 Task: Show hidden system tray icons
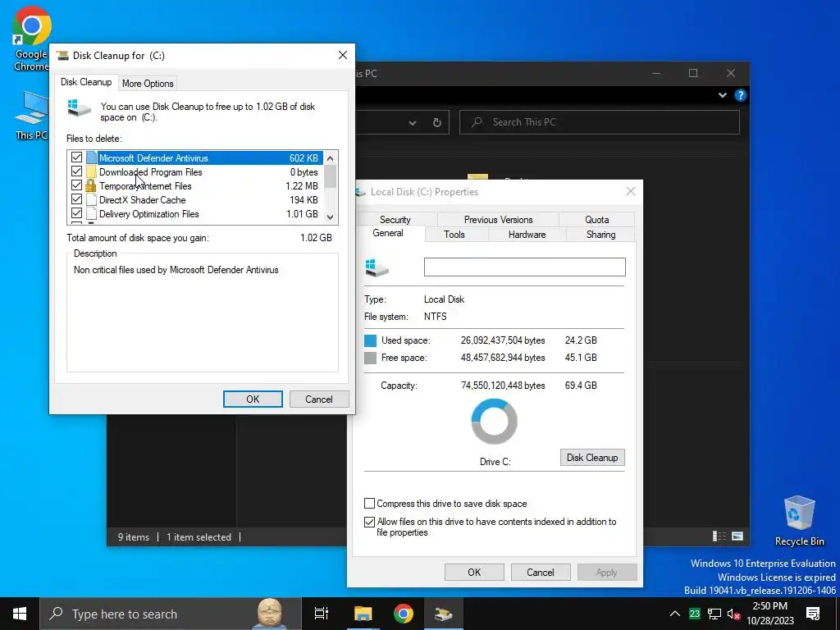coord(675,614)
